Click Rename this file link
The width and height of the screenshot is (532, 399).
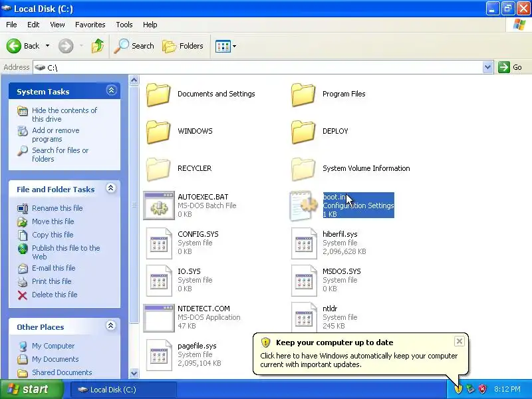(x=57, y=208)
